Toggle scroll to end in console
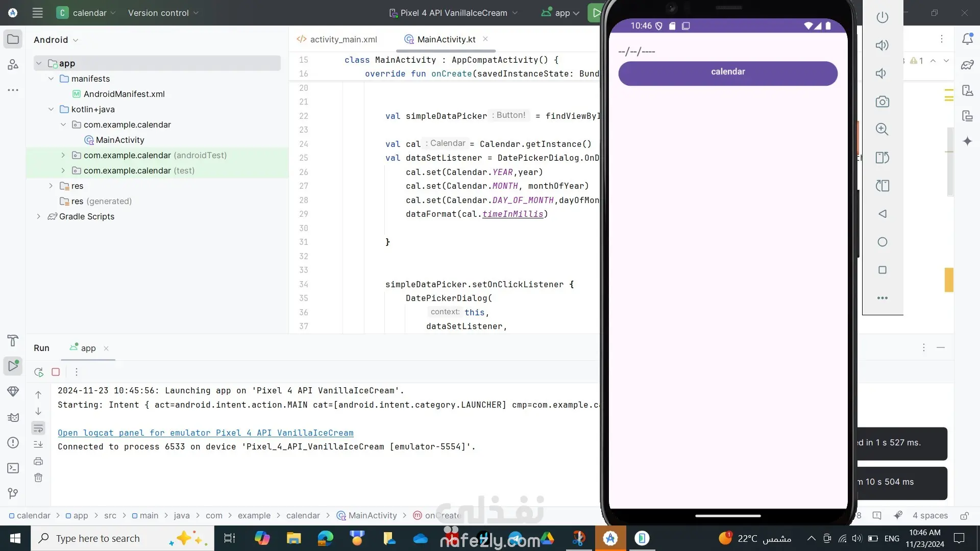This screenshot has width=980, height=551. [38, 444]
